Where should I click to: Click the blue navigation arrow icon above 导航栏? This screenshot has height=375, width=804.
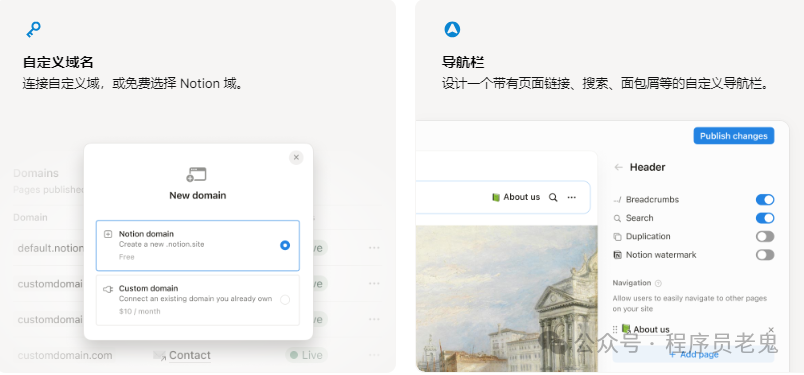[452, 29]
